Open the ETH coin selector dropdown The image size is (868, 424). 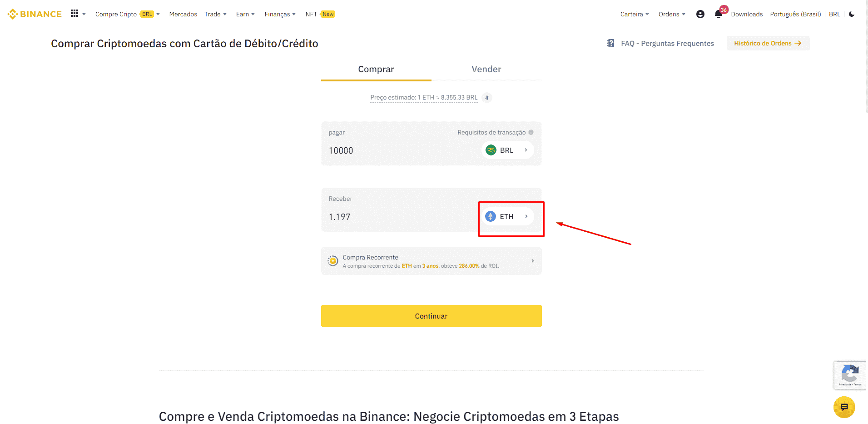click(507, 217)
